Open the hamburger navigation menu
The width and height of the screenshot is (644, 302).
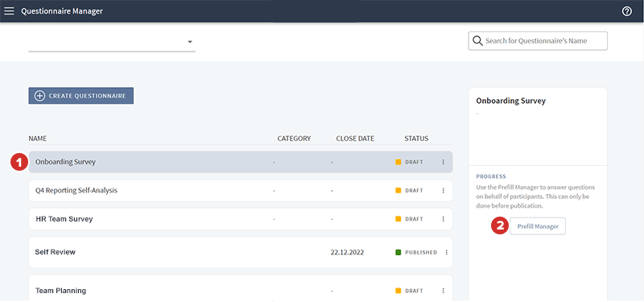(x=9, y=11)
